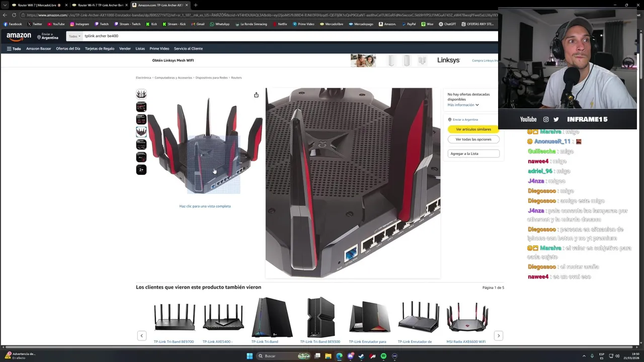Open the Gmail bookmark
Image resolution: width=644 pixels, height=362 pixels.
point(198,24)
